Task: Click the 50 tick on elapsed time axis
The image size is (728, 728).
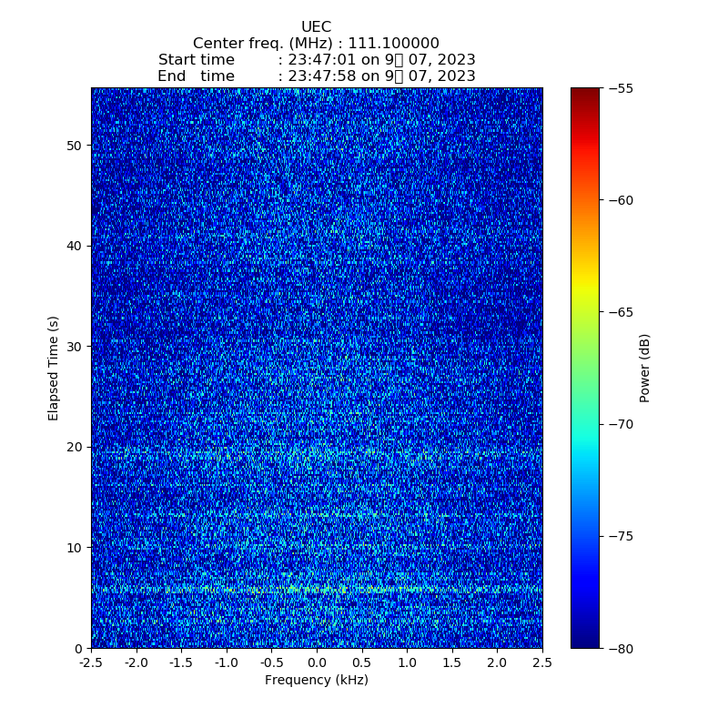Action: pos(75,146)
